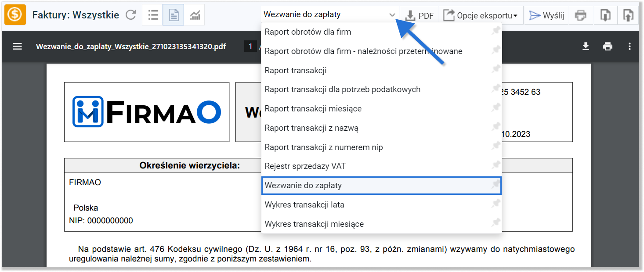Click the export to file icon
The height and width of the screenshot is (272, 644).
click(605, 14)
